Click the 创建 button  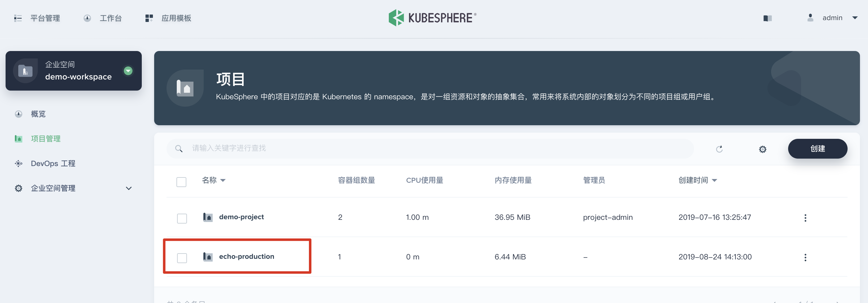818,148
